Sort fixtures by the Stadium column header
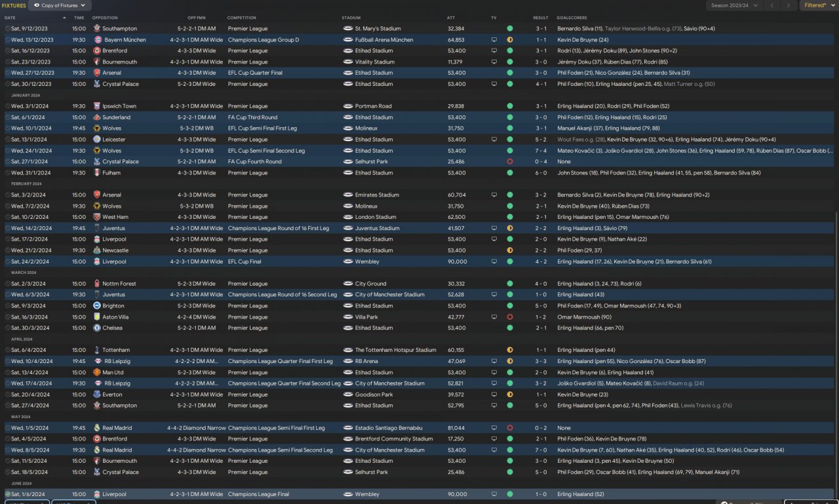 coord(351,18)
